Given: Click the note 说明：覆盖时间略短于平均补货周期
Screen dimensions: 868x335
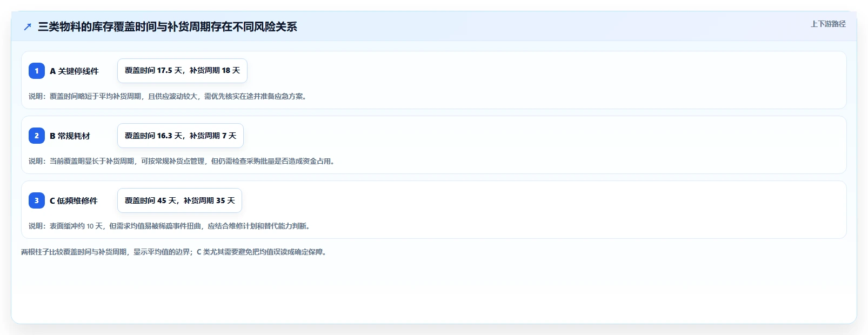Looking at the screenshot, I should tap(168, 96).
